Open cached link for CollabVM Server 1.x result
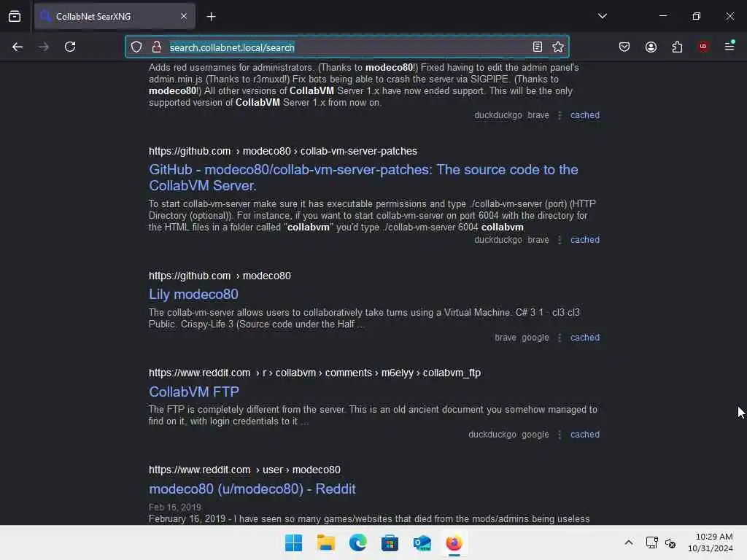 [585, 115]
